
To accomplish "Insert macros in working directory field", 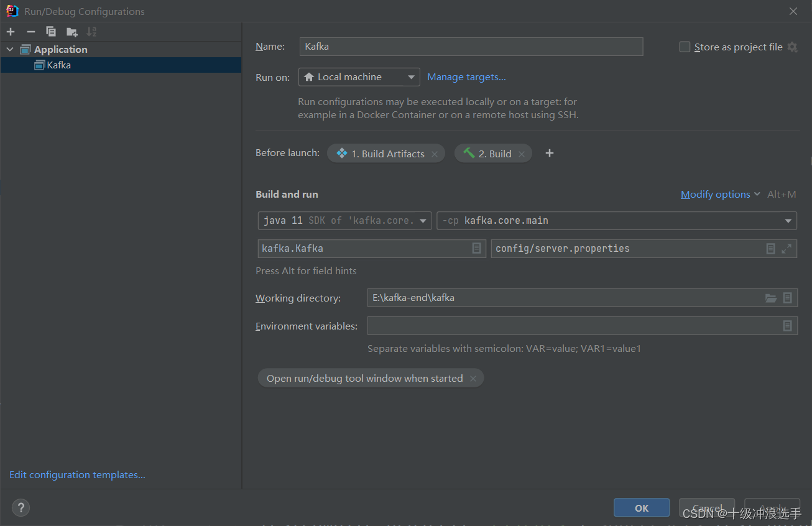I will [787, 298].
